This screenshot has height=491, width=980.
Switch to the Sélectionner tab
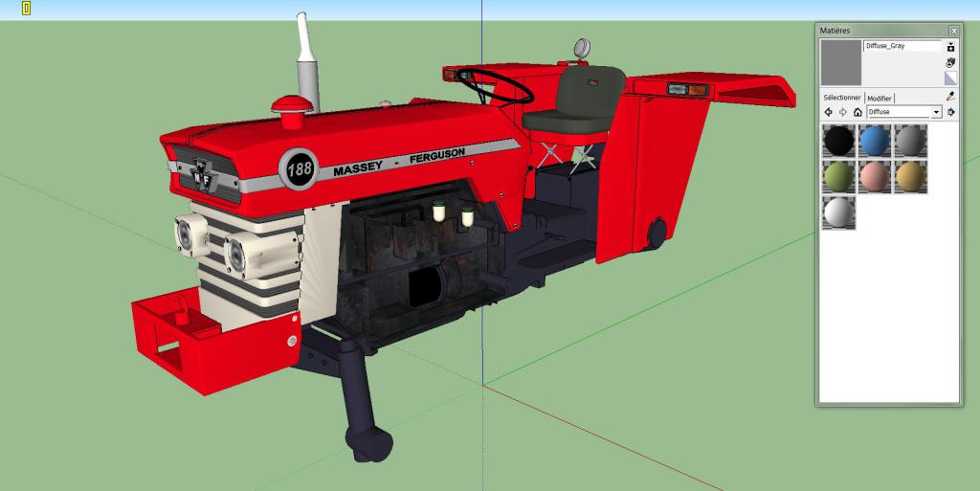click(842, 98)
